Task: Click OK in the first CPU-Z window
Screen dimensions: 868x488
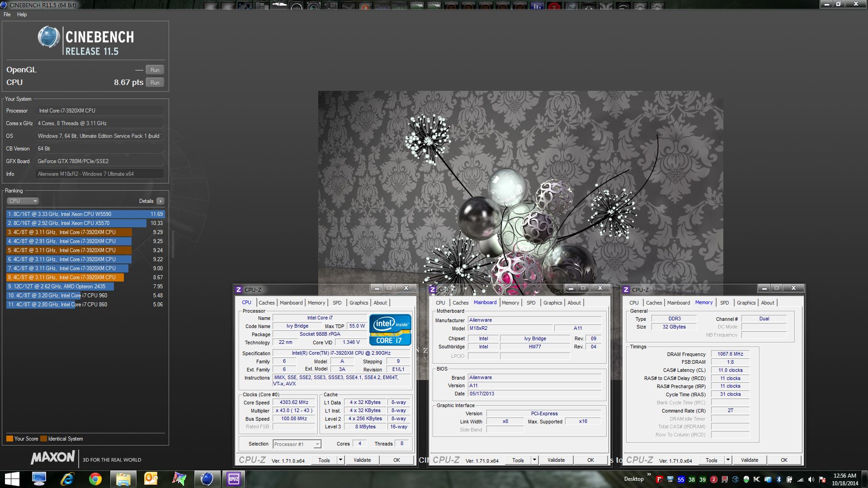Action: (x=396, y=460)
